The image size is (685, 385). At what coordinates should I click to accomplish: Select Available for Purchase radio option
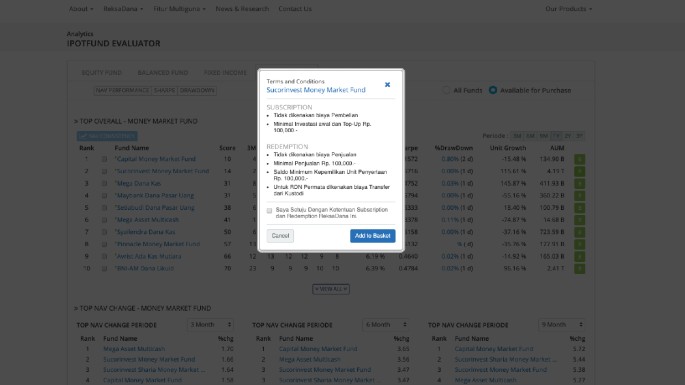click(493, 90)
